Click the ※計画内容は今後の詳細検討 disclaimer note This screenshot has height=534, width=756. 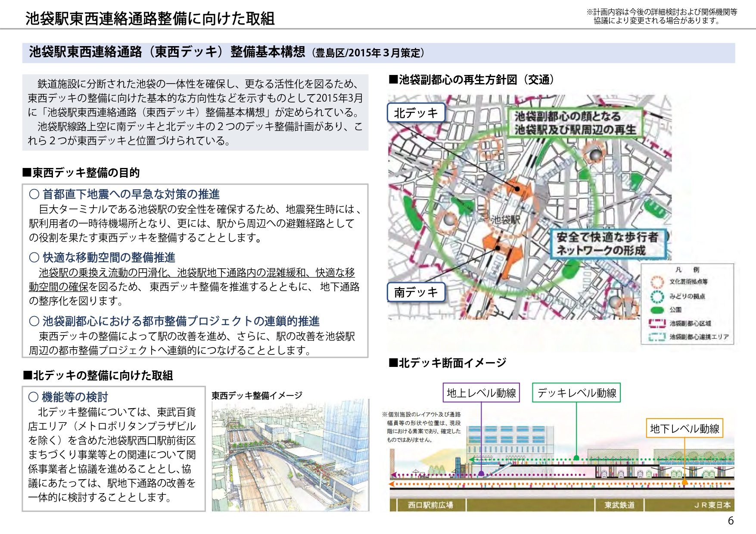pos(662,16)
